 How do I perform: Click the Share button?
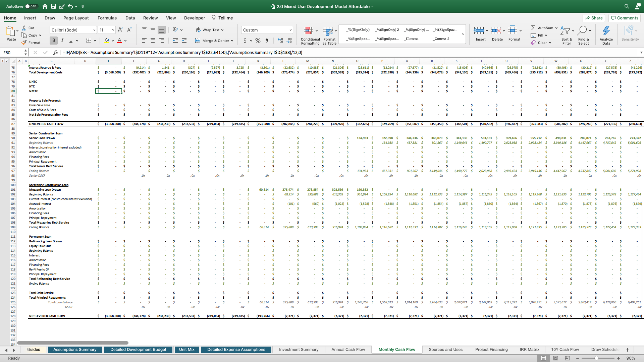click(x=594, y=18)
